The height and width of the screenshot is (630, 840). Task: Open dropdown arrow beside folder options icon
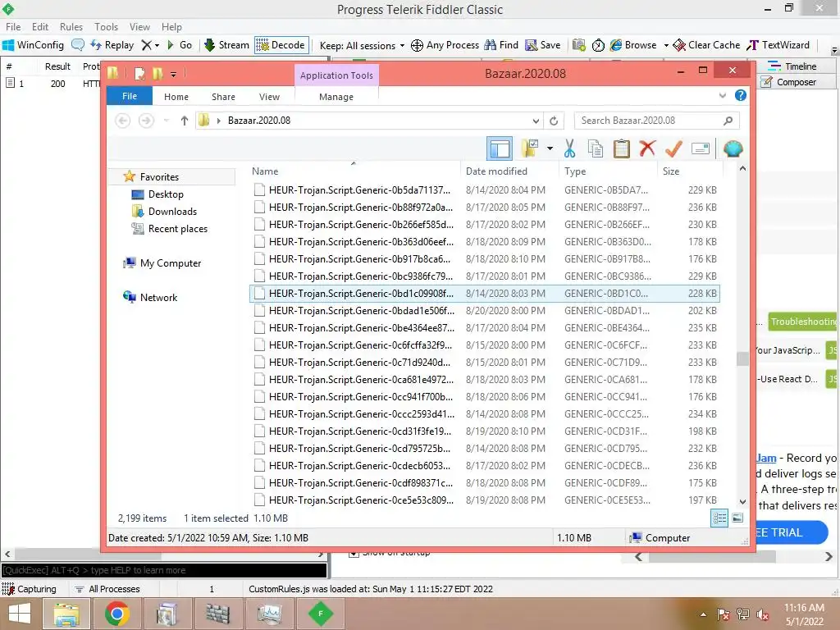[550, 148]
